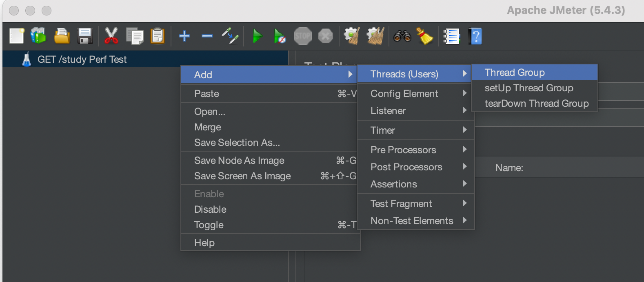Expand the Config Element submenu

pyautogui.click(x=416, y=94)
